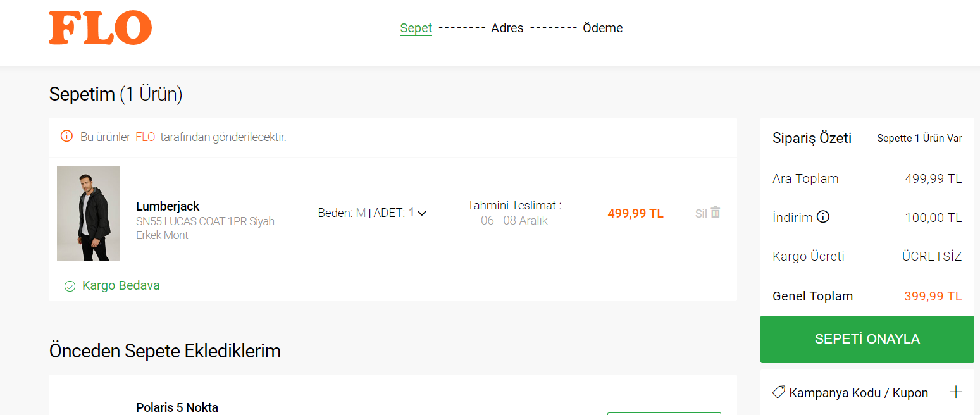Click the info icon next to İndirim

pos(822,217)
